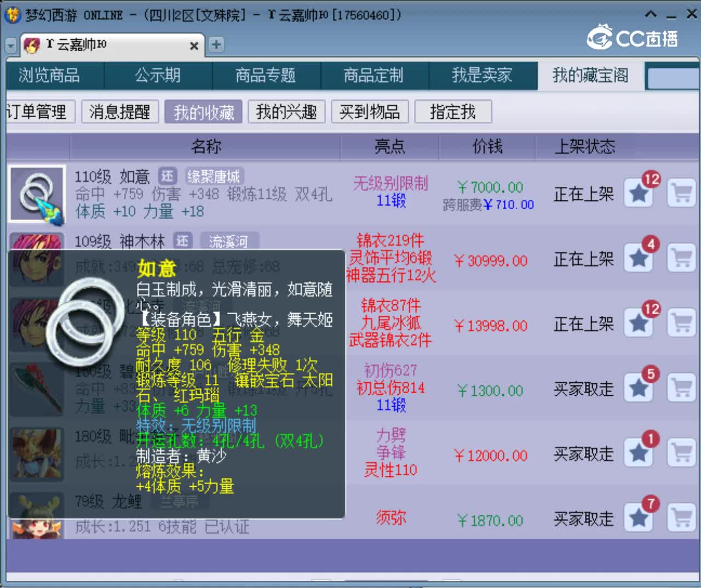Click the 还 tag on 神木林 row

click(182, 240)
